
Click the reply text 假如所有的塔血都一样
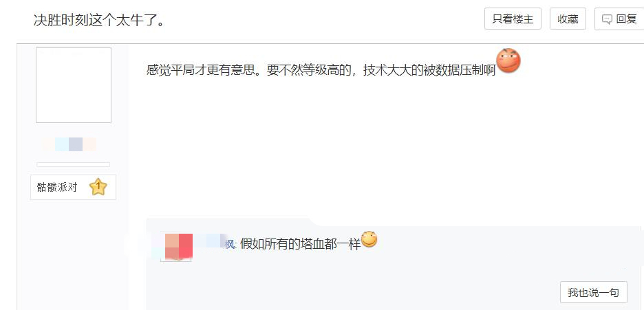300,245
